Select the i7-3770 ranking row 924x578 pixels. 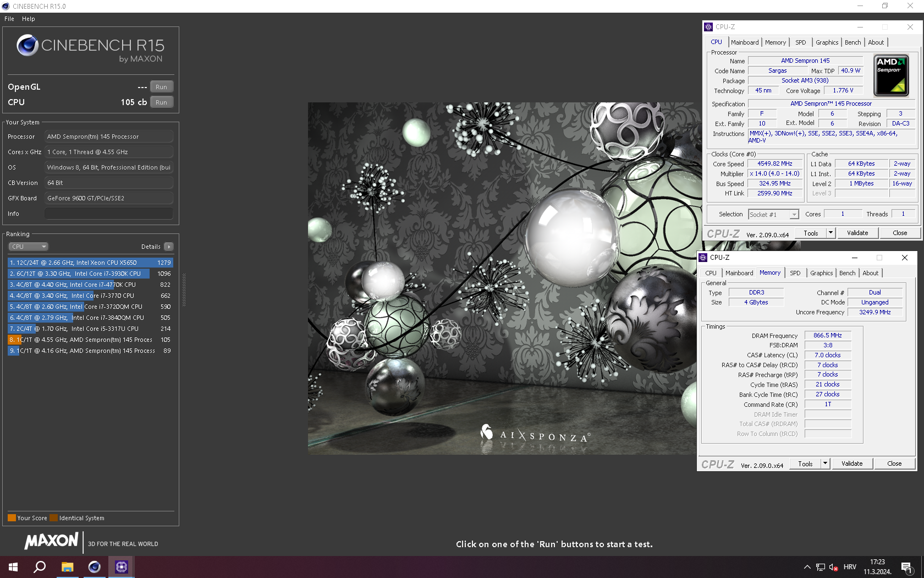pyautogui.click(x=90, y=296)
